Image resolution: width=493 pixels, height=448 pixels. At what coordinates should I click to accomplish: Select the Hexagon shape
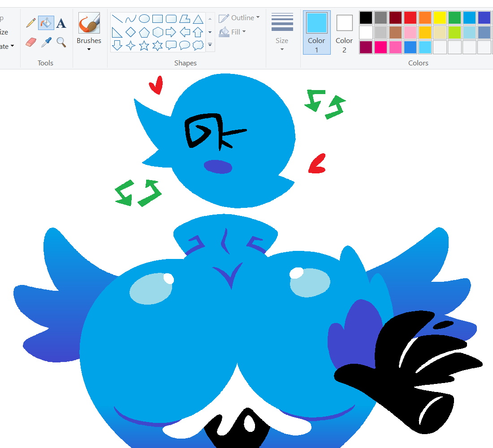point(157,32)
